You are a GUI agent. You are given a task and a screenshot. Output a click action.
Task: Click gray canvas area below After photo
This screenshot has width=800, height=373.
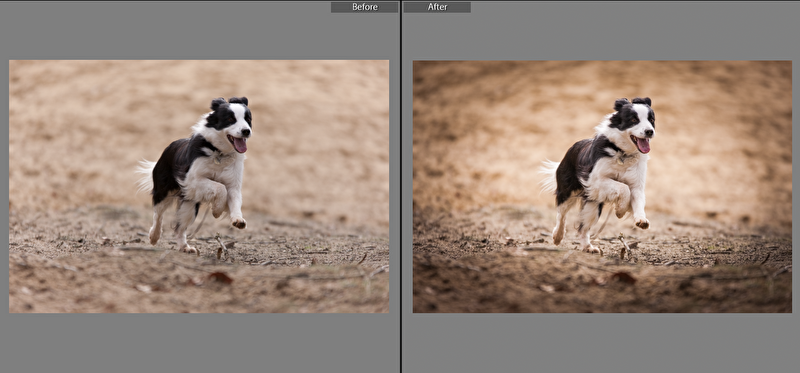pos(602,342)
